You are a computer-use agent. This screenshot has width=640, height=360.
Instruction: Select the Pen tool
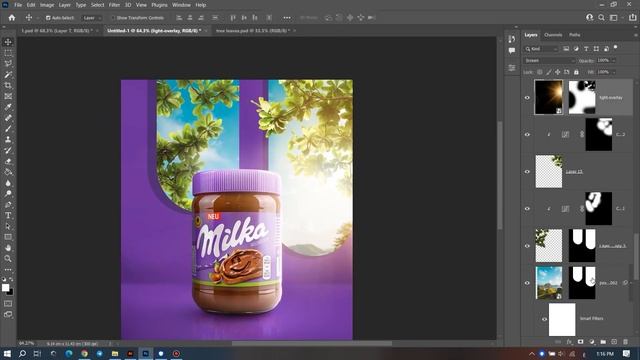tap(8, 204)
